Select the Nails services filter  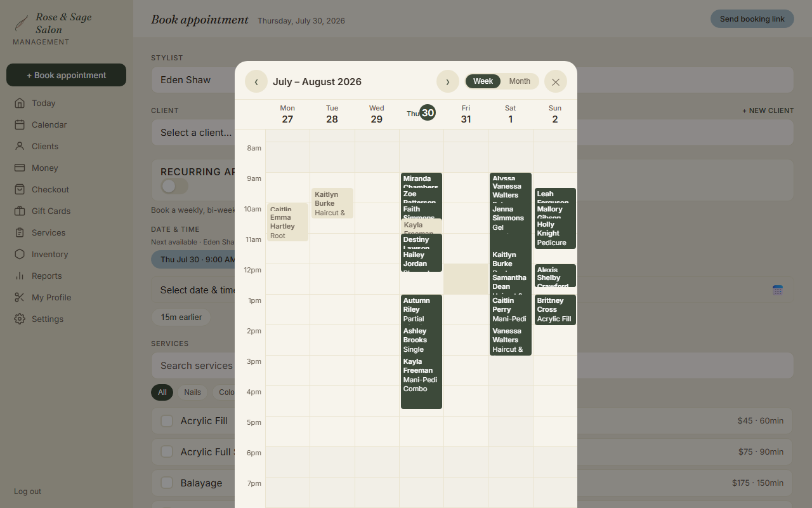tap(192, 392)
